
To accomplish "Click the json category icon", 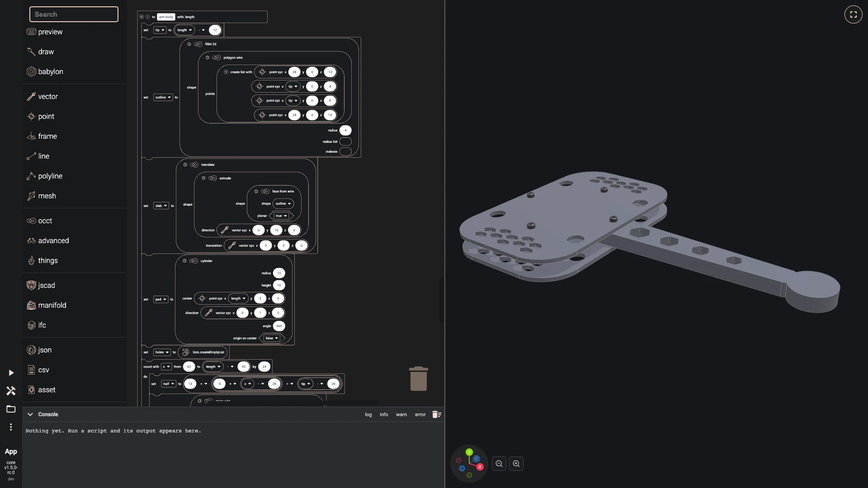I will (31, 350).
